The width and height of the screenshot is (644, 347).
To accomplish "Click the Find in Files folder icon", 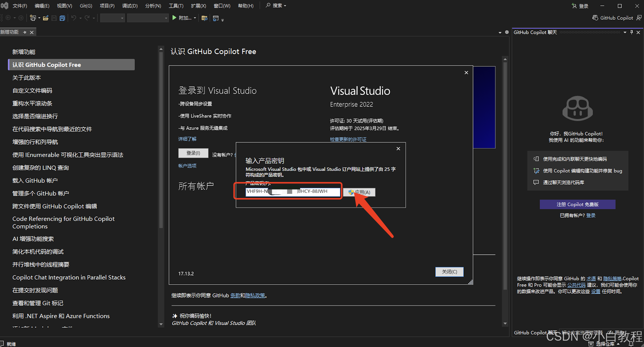I will coord(204,18).
